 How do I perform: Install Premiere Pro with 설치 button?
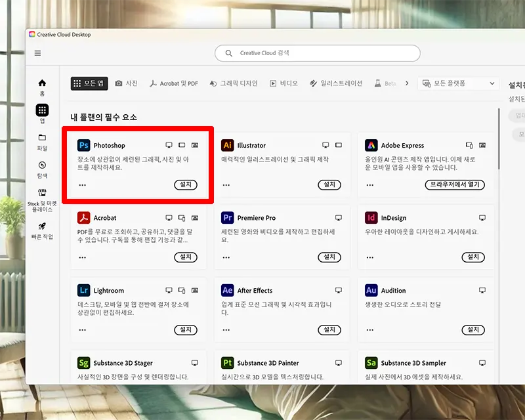point(329,257)
